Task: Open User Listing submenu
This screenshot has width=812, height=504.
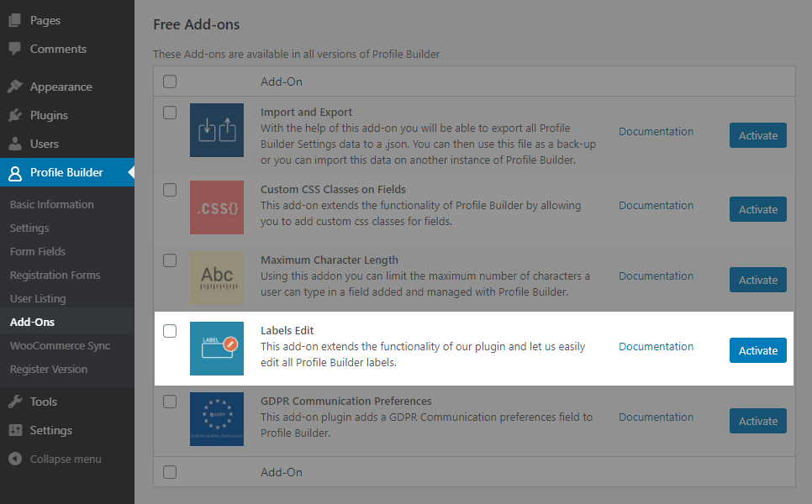Action: coord(38,298)
